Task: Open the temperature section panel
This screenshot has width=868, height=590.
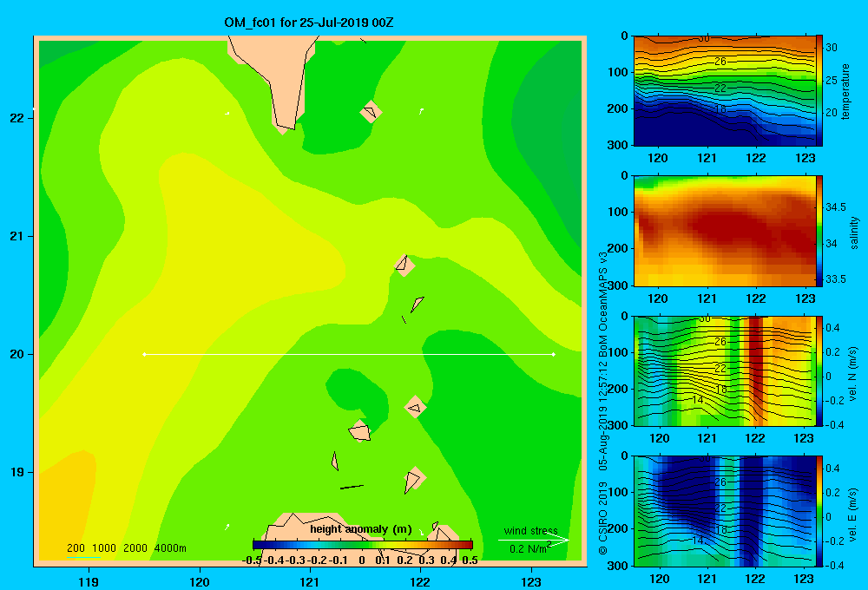Action: pyautogui.click(x=724, y=91)
